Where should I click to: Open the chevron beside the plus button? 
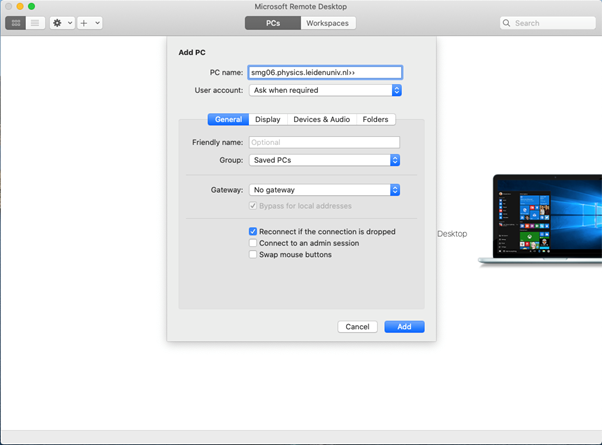click(97, 22)
